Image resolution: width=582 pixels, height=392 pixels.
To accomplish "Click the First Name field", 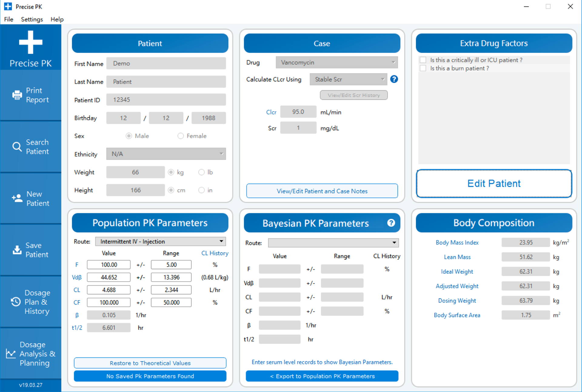I will point(166,63).
